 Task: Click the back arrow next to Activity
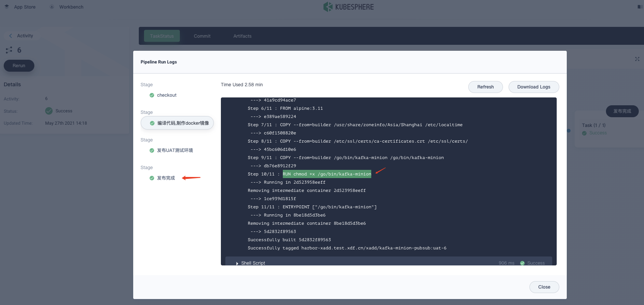pyautogui.click(x=10, y=36)
